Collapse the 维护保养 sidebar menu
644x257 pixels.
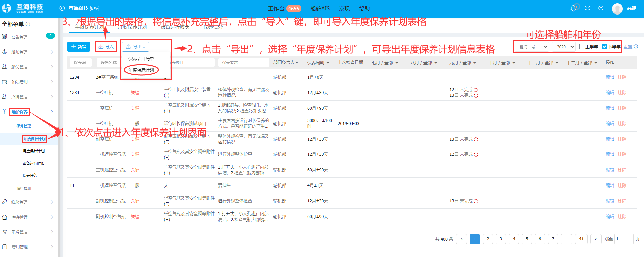(52, 112)
